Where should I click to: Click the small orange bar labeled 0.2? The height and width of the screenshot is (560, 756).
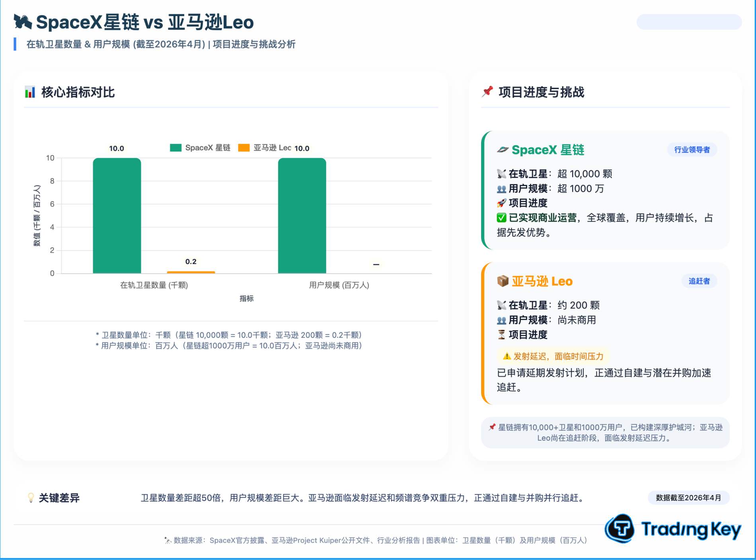click(191, 272)
